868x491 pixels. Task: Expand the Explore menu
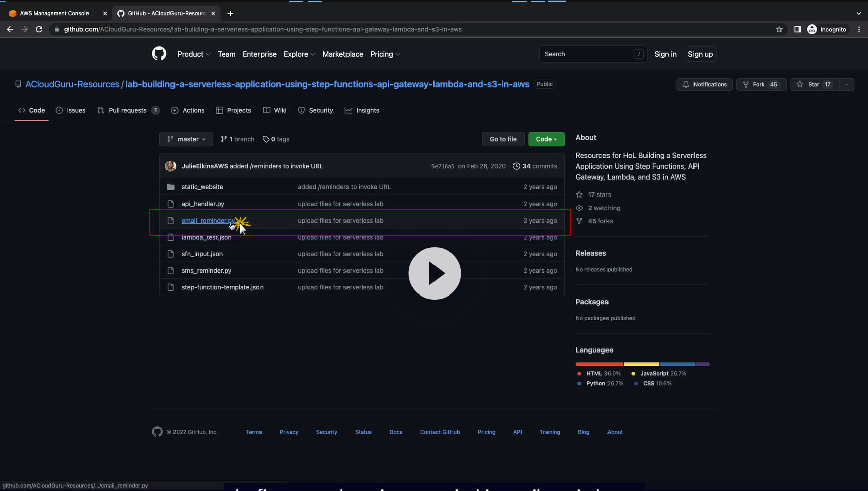(x=299, y=54)
